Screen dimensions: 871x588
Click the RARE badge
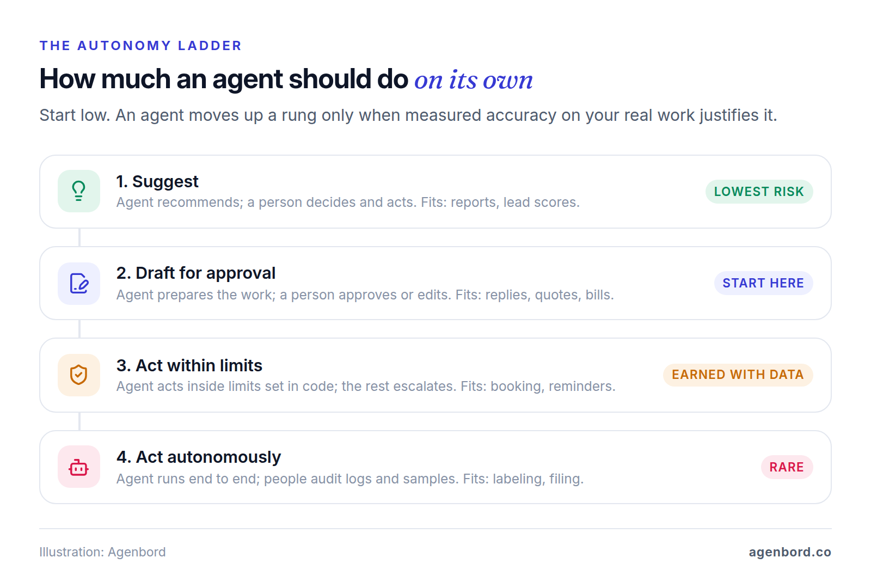787,467
